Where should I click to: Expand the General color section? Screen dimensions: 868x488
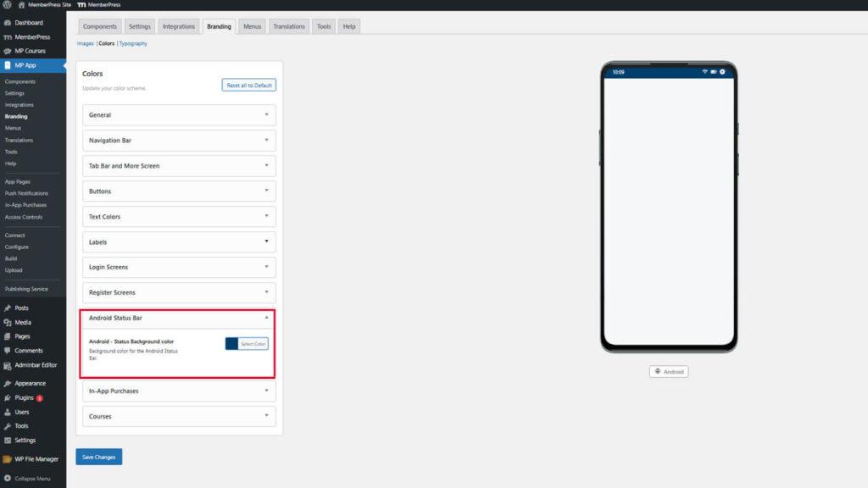(x=178, y=115)
